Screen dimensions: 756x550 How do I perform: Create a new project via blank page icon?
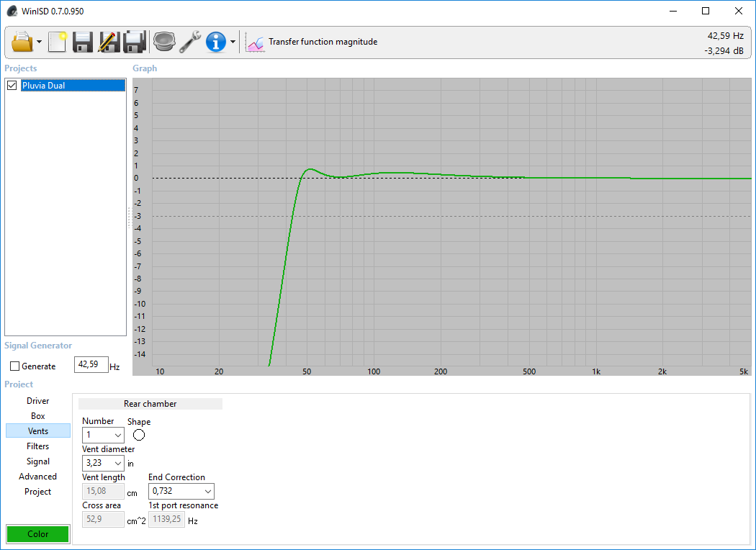(58, 42)
